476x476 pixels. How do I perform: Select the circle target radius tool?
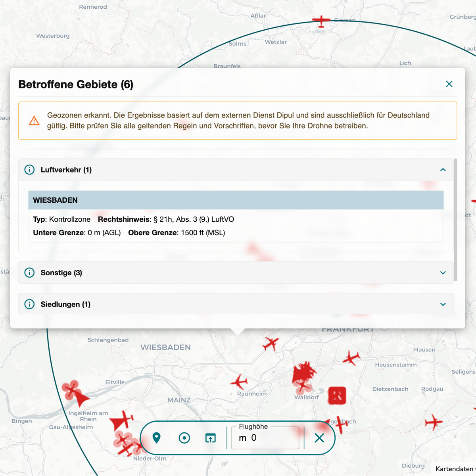coord(184,438)
